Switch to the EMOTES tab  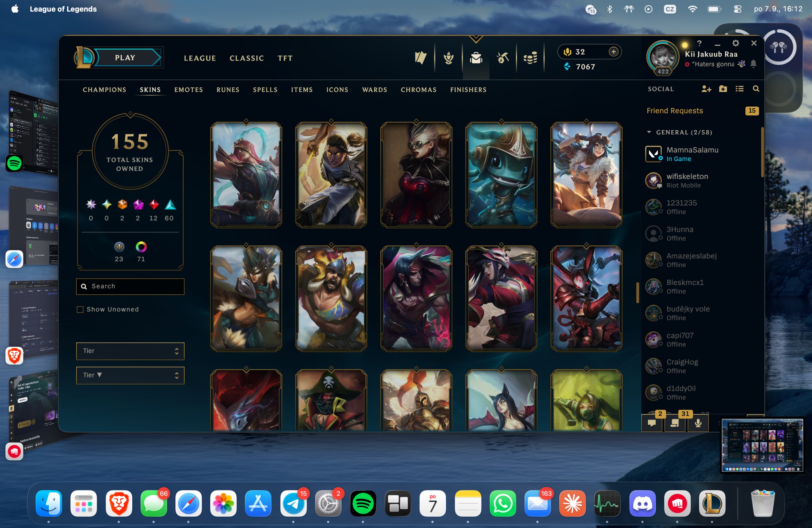[189, 90]
